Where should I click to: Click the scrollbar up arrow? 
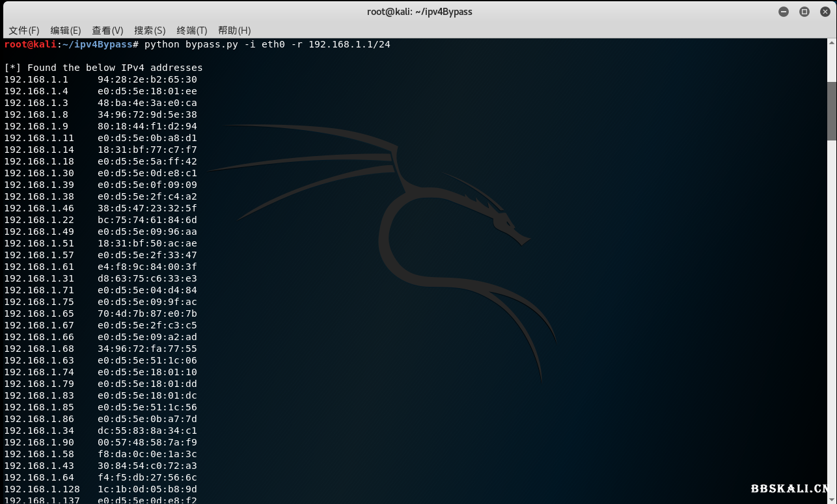click(832, 42)
